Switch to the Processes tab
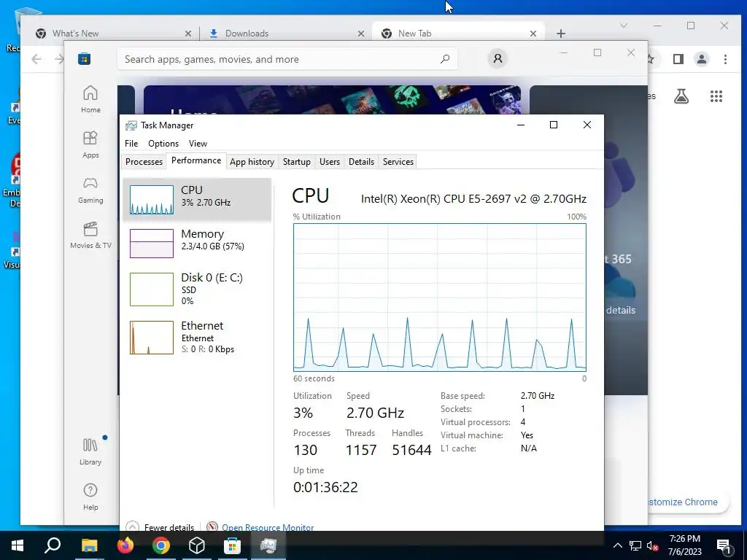This screenshot has height=560, width=747. (x=144, y=162)
